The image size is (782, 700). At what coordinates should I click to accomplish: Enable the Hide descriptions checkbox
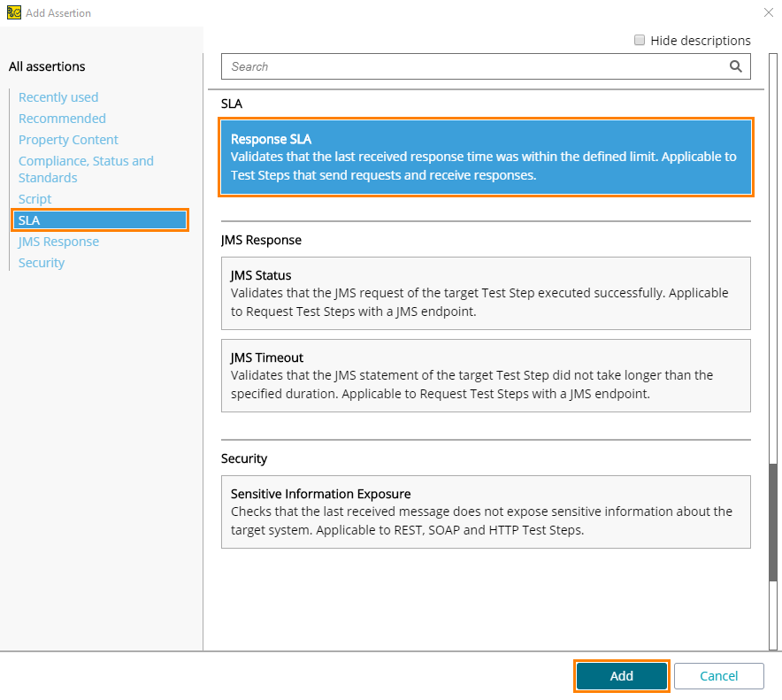click(x=640, y=40)
